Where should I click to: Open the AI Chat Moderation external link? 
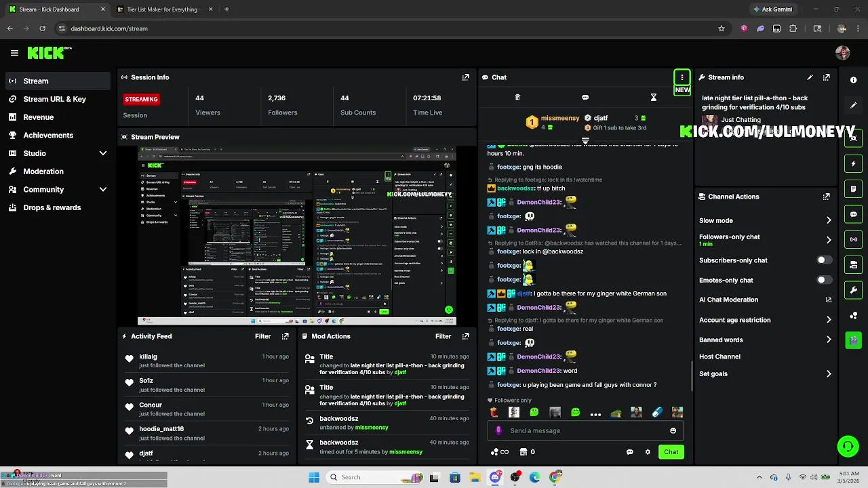[x=829, y=300]
